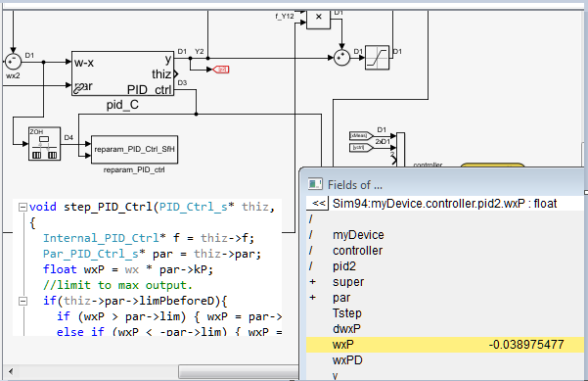Navigate to pid2 path entry
Viewport: 588px width, 381px height.
coord(343,266)
